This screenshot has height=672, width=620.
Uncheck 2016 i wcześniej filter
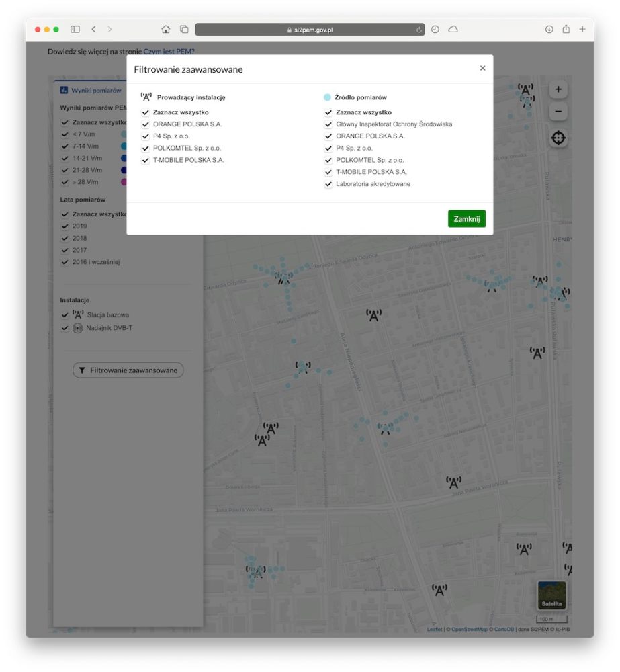pos(64,262)
